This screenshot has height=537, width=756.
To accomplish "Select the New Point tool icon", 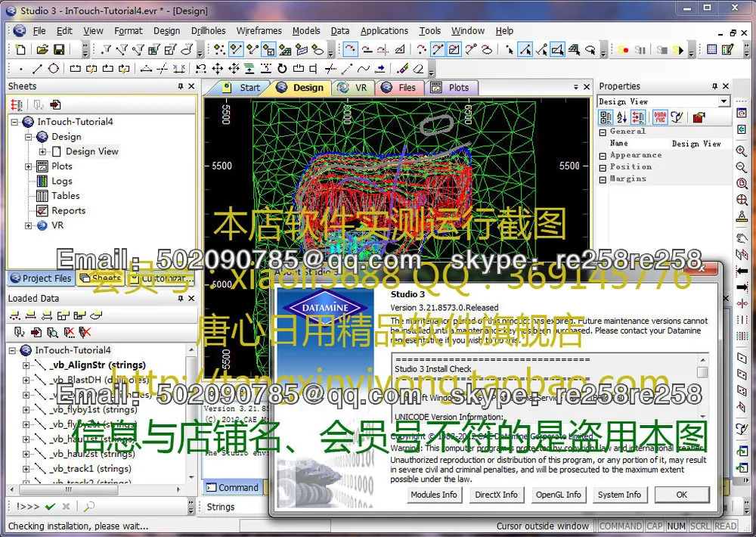I will 21,69.
